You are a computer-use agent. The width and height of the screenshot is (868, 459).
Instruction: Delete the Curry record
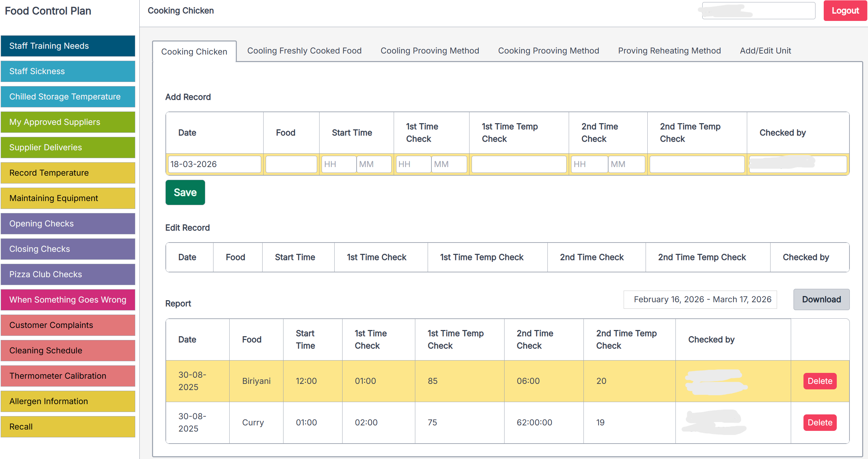click(820, 422)
